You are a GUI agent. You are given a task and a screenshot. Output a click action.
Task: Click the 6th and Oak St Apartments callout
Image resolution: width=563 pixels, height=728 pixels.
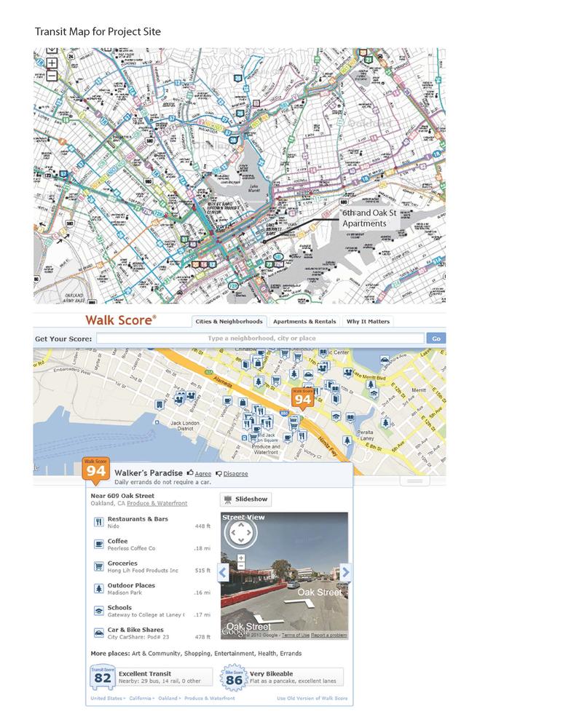pos(369,218)
